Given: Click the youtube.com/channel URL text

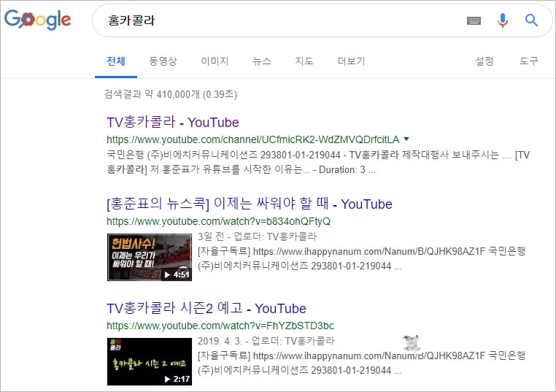Looking at the screenshot, I should pos(252,139).
